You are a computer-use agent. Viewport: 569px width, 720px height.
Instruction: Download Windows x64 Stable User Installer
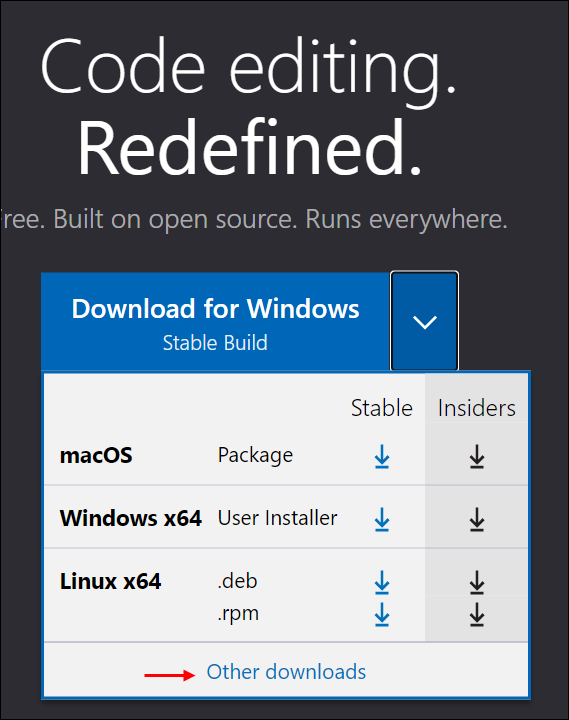382,520
